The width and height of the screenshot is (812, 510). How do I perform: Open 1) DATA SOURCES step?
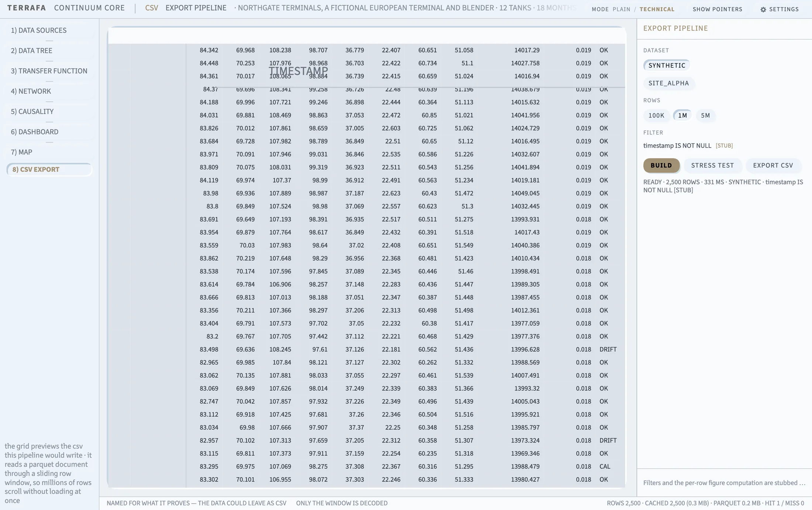pyautogui.click(x=49, y=30)
